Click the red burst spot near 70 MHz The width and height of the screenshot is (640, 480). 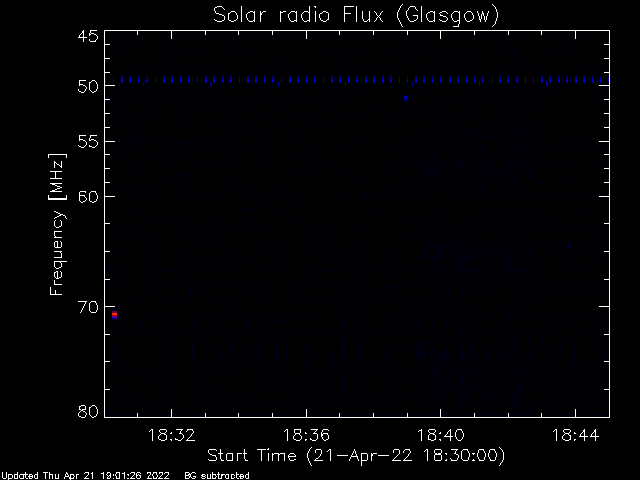[115, 315]
